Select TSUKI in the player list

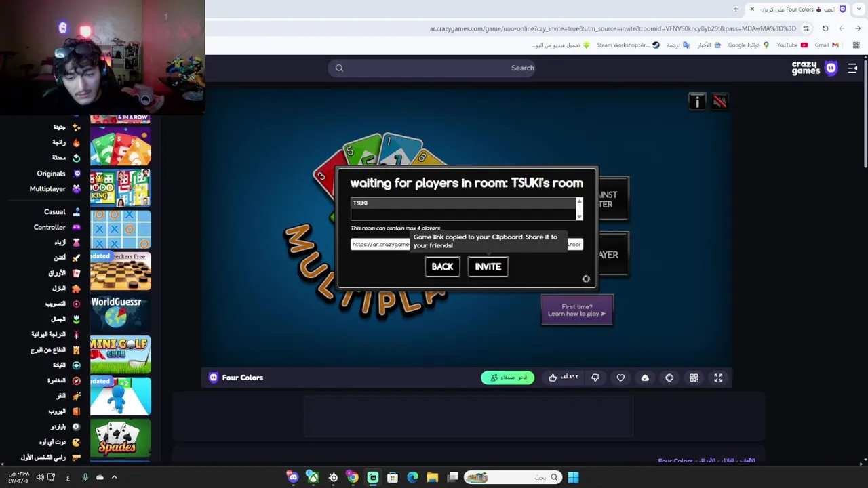point(463,203)
